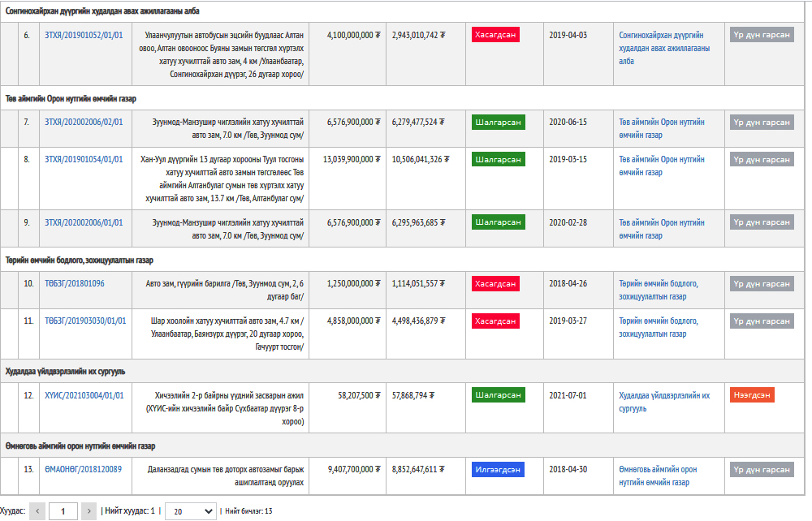The image size is (812, 521).
Task: Click the page number input field
Action: coord(63,511)
